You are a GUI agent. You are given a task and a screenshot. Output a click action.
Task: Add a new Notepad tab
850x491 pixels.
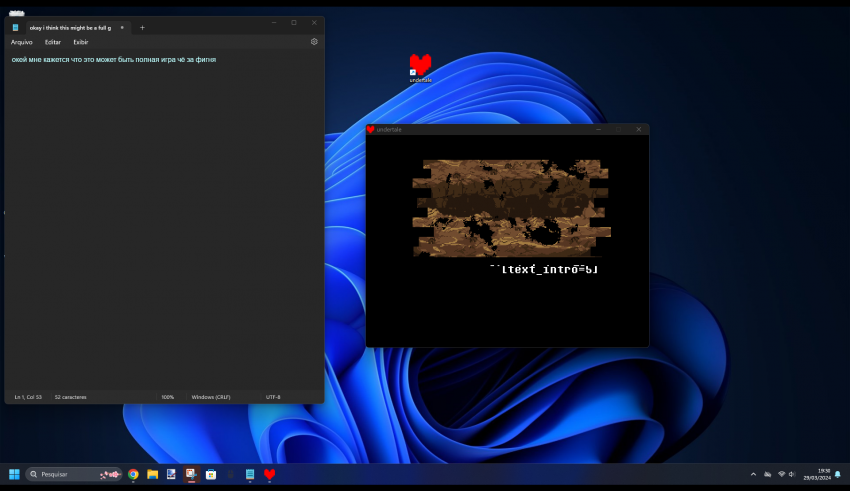pyautogui.click(x=142, y=28)
